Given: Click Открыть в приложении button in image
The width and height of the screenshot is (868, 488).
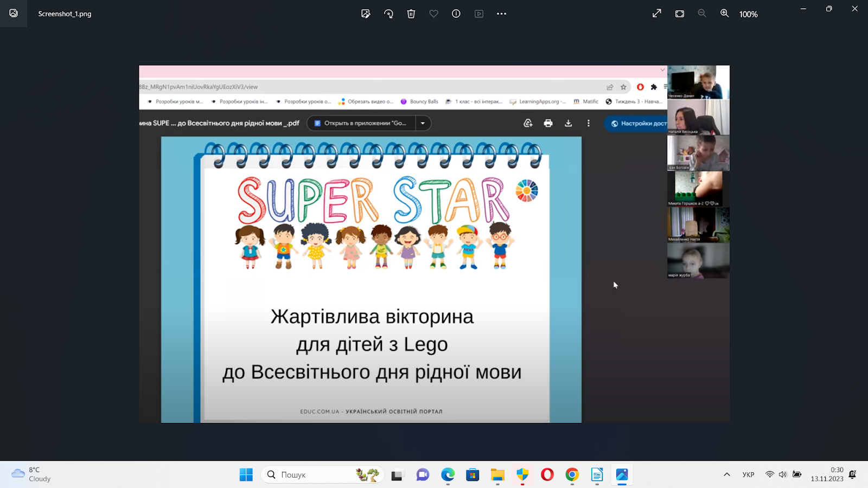Looking at the screenshot, I should (361, 123).
